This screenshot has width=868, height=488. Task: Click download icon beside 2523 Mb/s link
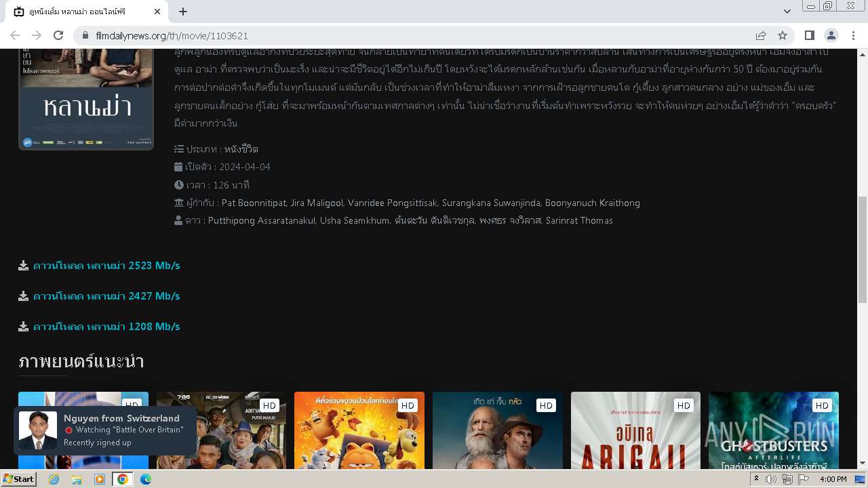[x=24, y=266]
